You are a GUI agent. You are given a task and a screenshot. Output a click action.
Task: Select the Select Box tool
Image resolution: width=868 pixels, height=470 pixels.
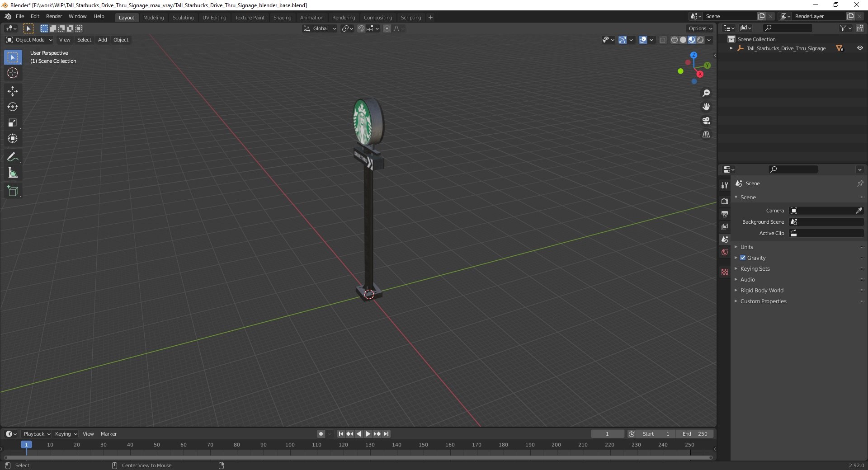[x=13, y=57]
